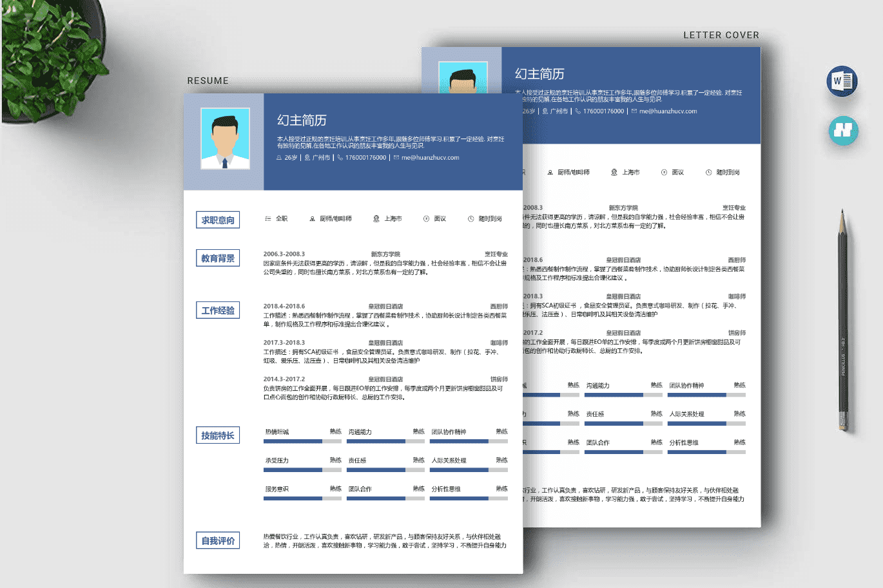Click the location icon beside 广州市 on front resume
The height and width of the screenshot is (588, 883).
(307, 158)
